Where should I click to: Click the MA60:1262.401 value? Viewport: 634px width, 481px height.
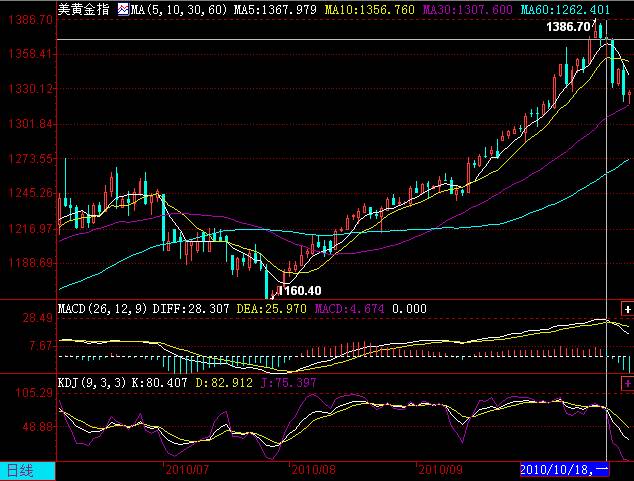565,9
